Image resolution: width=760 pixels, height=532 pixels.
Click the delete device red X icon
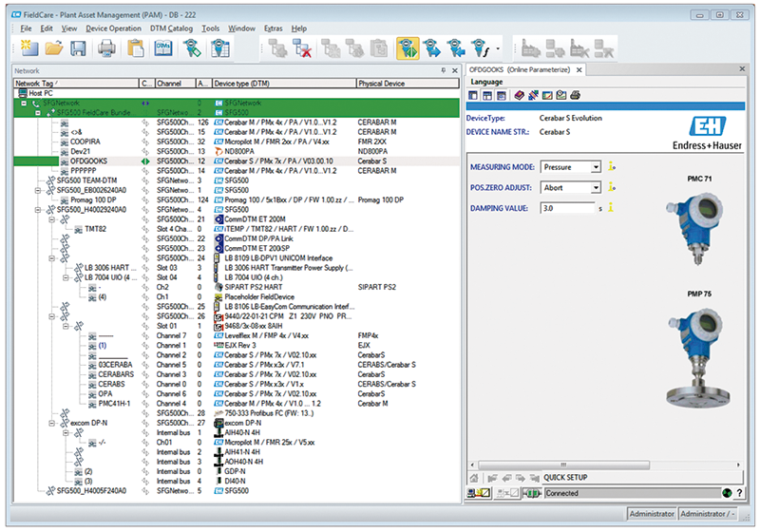coord(302,47)
